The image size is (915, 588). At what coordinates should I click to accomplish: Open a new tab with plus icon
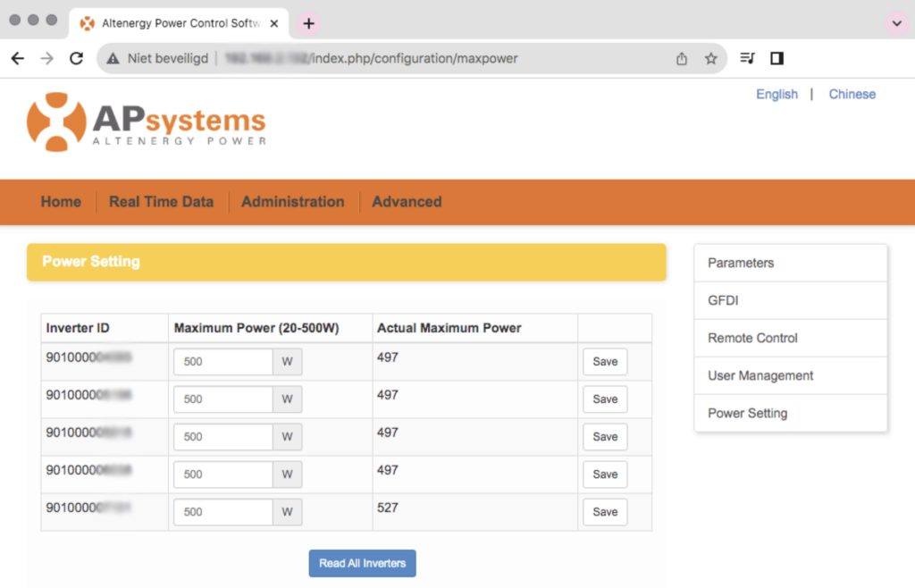point(309,23)
